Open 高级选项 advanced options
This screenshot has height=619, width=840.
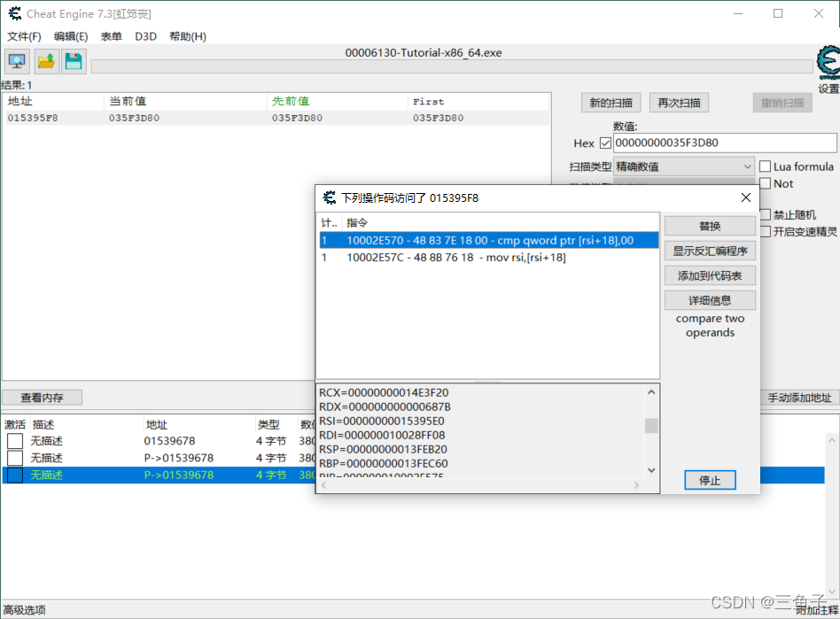click(x=25, y=610)
